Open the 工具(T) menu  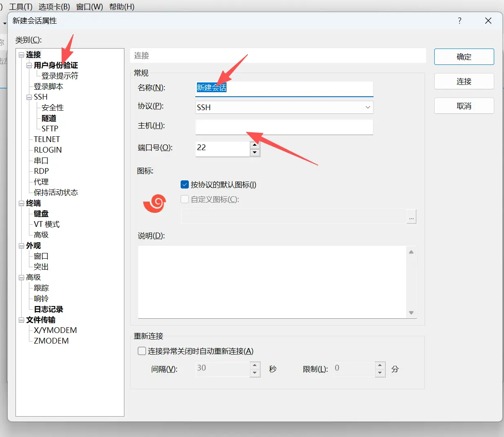(x=21, y=7)
